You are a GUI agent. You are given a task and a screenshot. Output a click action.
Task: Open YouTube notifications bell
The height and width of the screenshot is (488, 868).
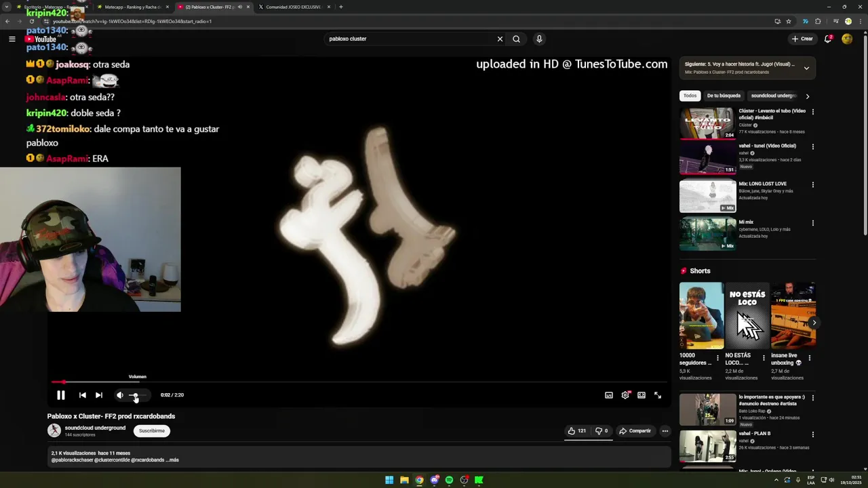[x=828, y=39]
